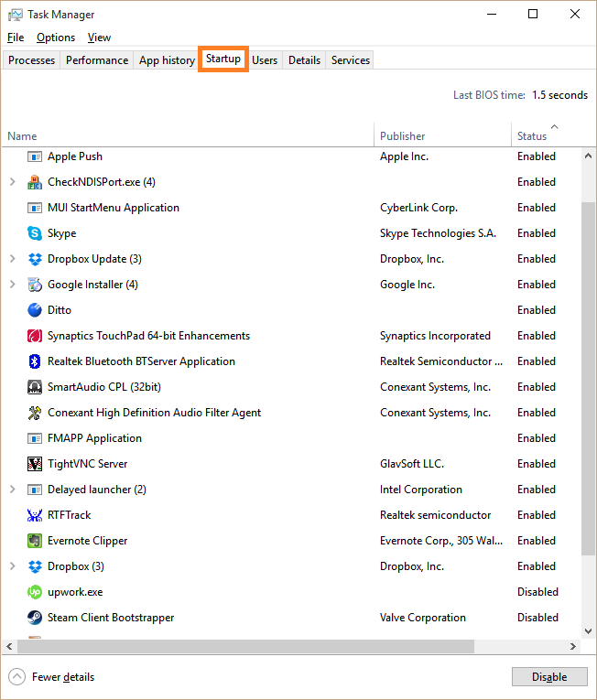Select the Intel Corporation publisher cell
The width and height of the screenshot is (597, 700).
[x=421, y=490]
